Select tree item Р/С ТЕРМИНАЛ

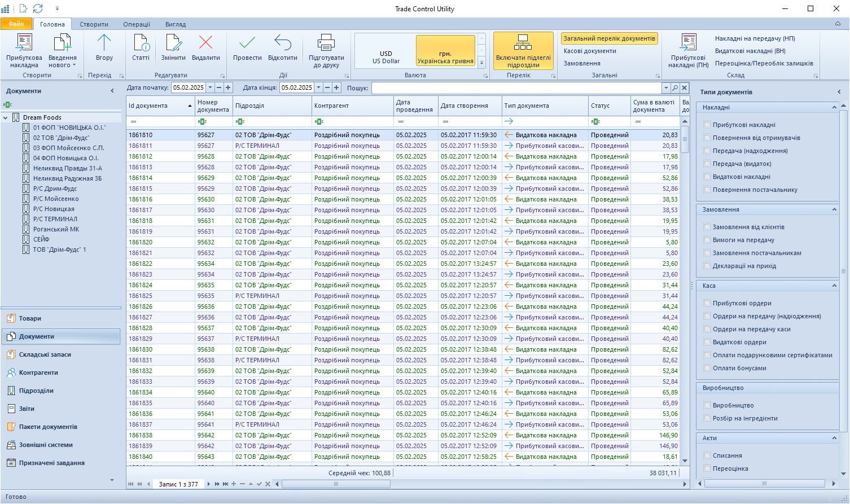pyautogui.click(x=55, y=219)
